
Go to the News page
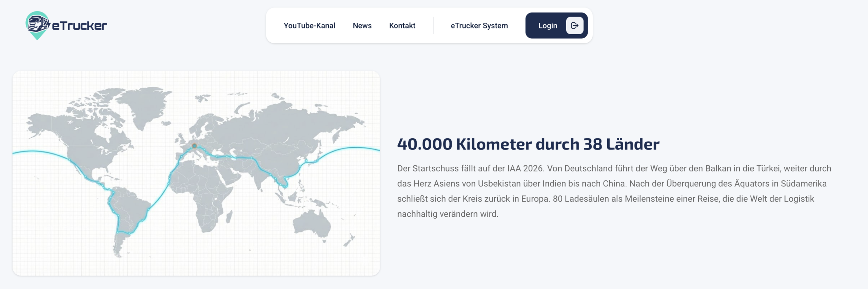[x=362, y=26]
